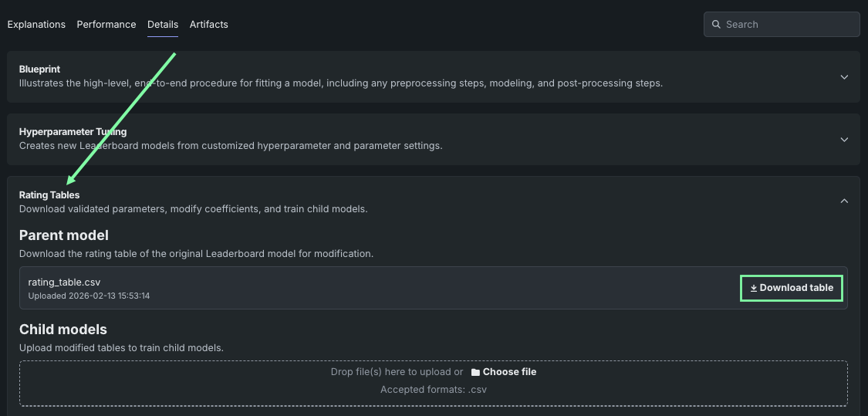
Task: Click the Blueprint section title
Action: (x=39, y=69)
